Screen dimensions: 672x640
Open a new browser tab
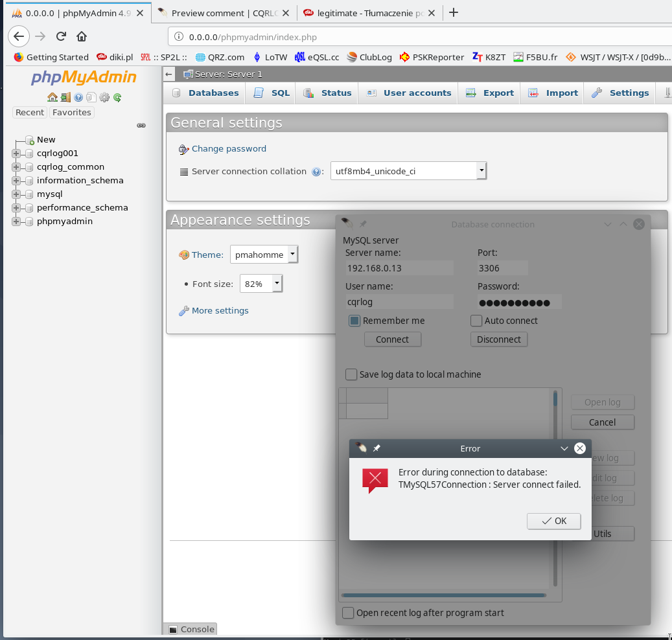(x=454, y=13)
